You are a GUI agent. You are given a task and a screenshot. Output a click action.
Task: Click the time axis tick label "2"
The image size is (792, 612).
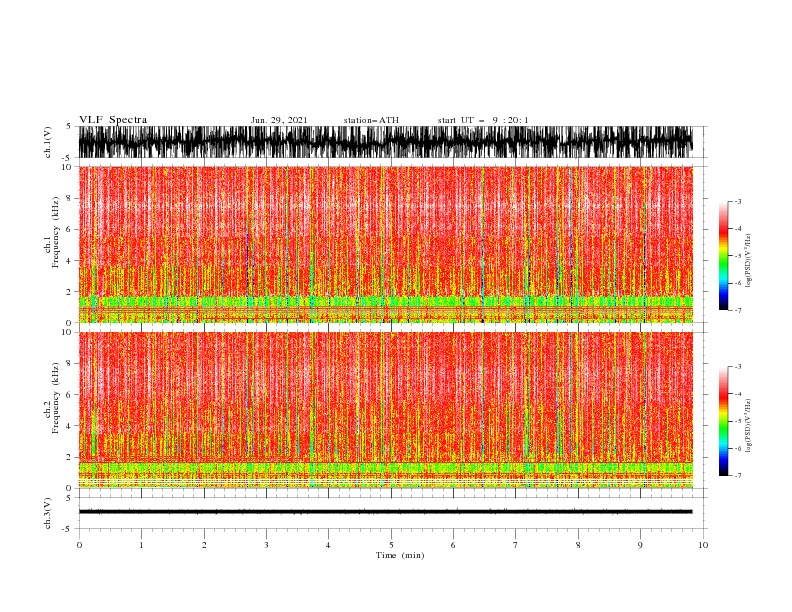(x=204, y=545)
